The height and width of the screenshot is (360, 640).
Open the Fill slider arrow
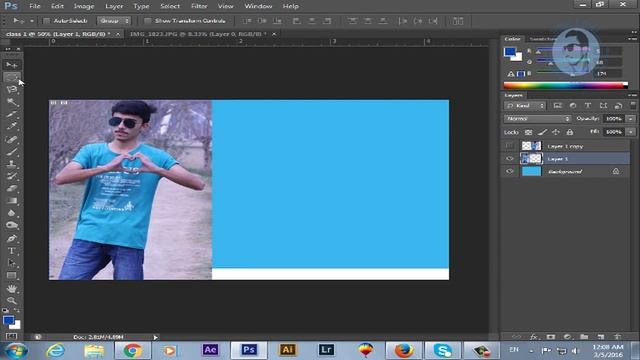pos(631,132)
